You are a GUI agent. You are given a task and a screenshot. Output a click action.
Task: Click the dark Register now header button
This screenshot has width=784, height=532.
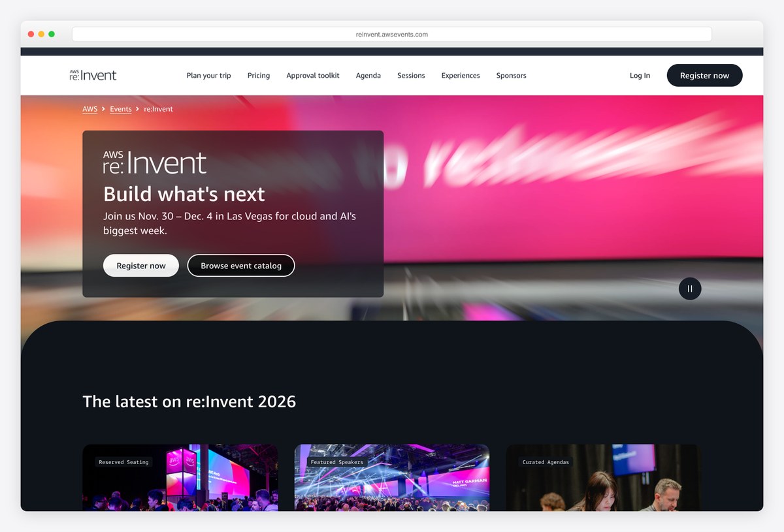pos(704,75)
